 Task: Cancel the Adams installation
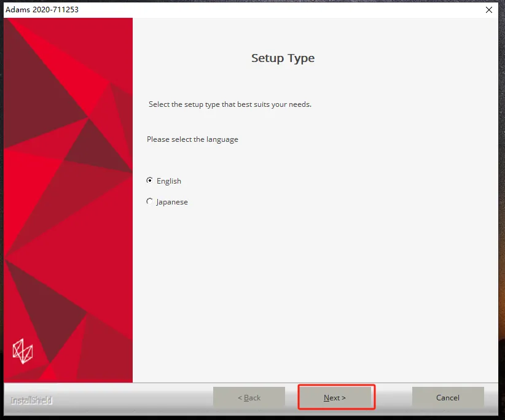pos(448,397)
